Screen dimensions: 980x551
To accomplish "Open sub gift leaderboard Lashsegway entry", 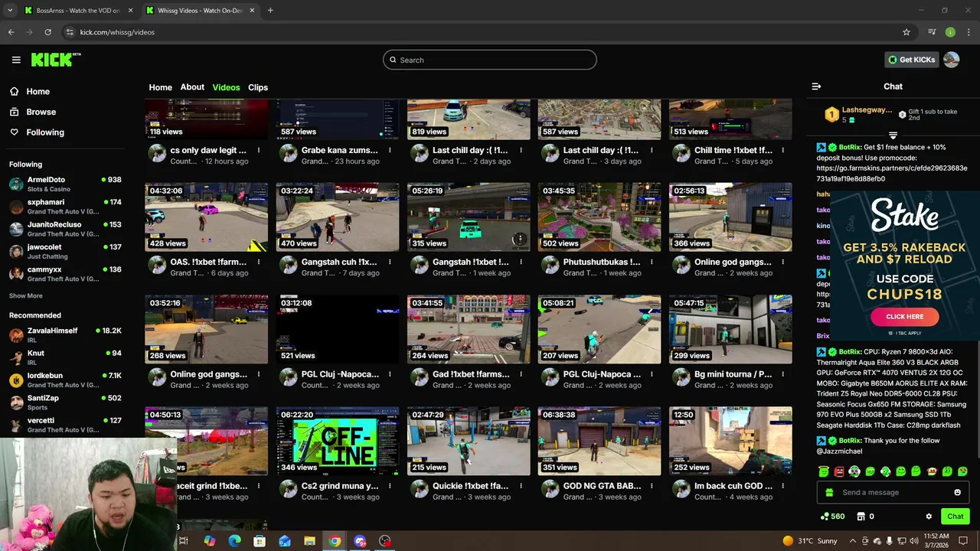I will [x=858, y=115].
